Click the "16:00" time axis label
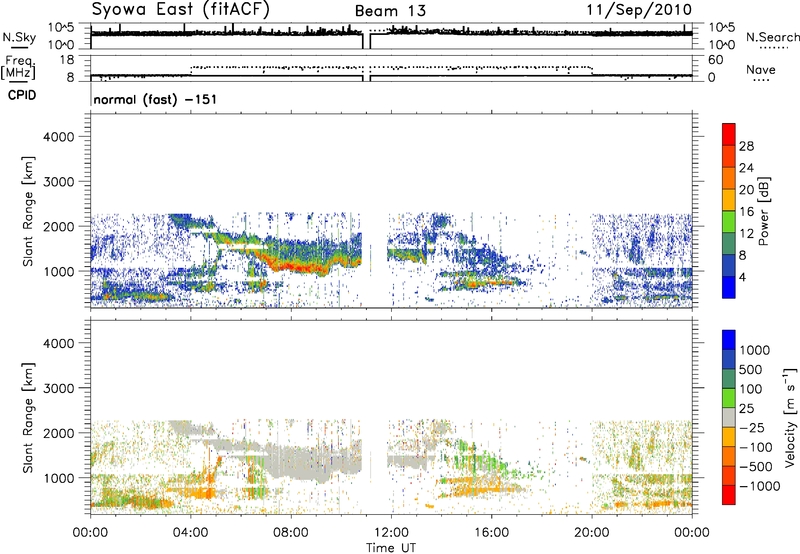 (x=491, y=533)
